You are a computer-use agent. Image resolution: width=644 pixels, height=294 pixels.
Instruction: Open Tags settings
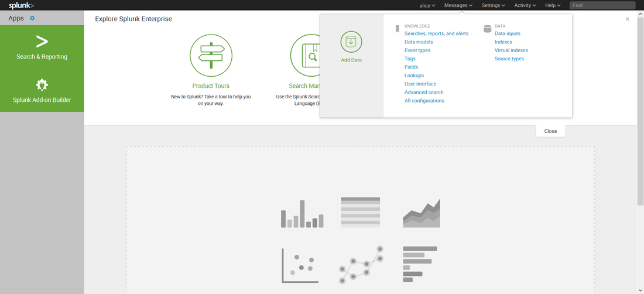410,59
